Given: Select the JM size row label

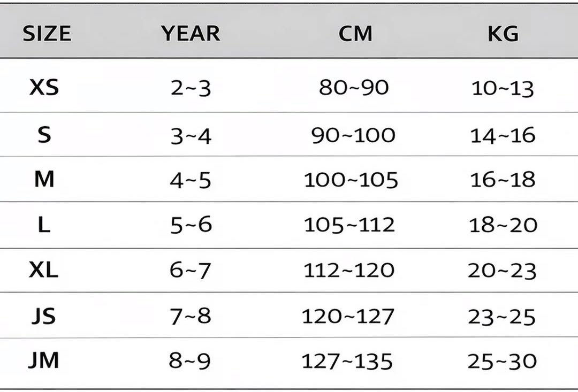Looking at the screenshot, I should click(x=43, y=360).
